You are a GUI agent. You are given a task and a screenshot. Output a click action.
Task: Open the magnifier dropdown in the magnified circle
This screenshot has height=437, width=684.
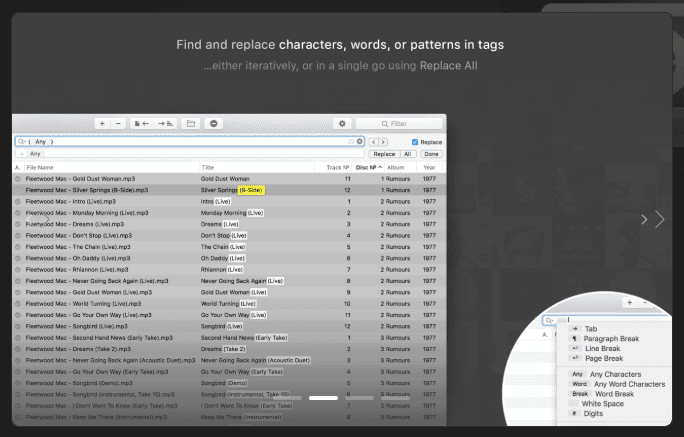[549, 321]
